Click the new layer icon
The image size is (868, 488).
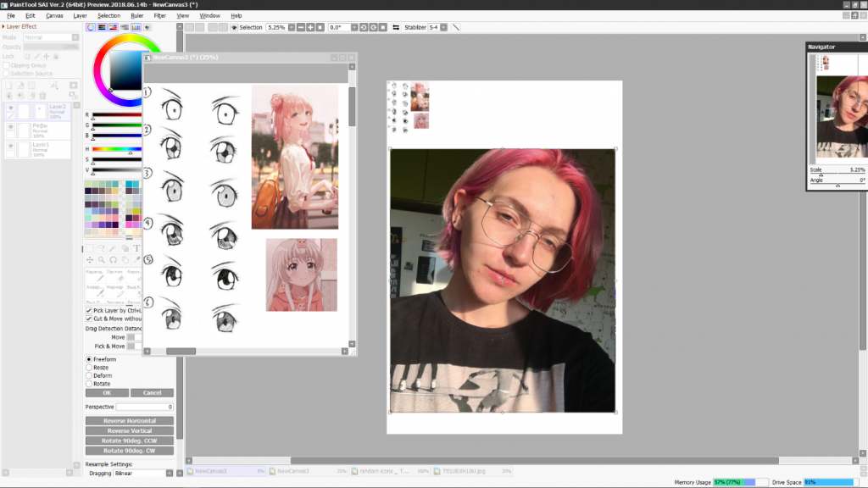(x=9, y=86)
